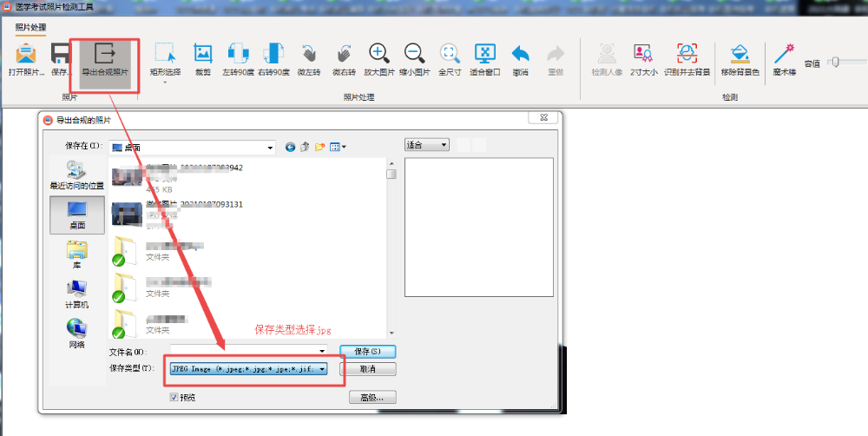Image resolution: width=868 pixels, height=436 pixels.
Task: Click the 文件名 filename input field
Action: pyautogui.click(x=241, y=351)
